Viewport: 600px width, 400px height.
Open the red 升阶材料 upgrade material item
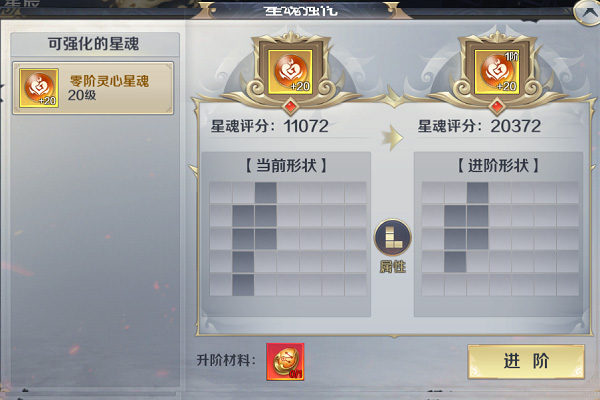click(x=285, y=362)
